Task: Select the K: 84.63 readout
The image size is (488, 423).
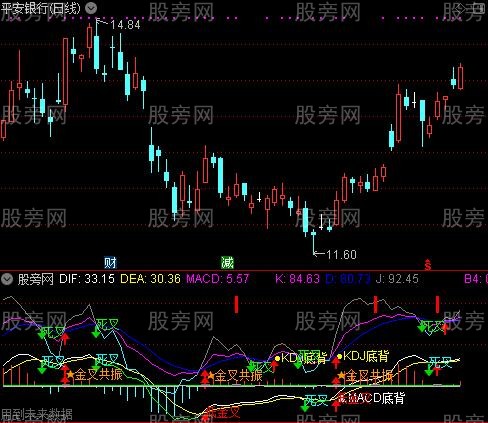Action: click(297, 279)
